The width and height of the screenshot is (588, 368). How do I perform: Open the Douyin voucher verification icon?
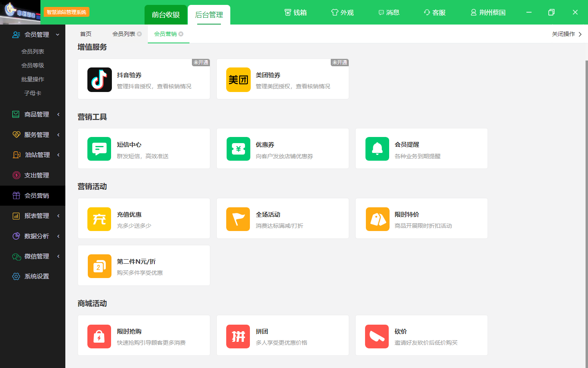click(99, 80)
